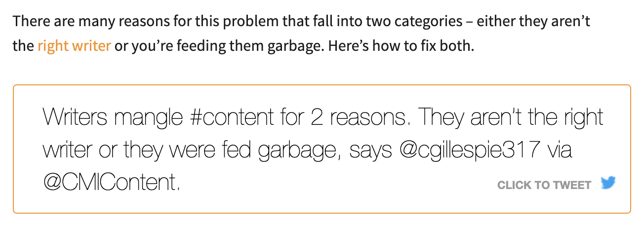The image size is (644, 226).
Task: Click "They aren't the right" in the tweet quote
Action: pos(514,118)
